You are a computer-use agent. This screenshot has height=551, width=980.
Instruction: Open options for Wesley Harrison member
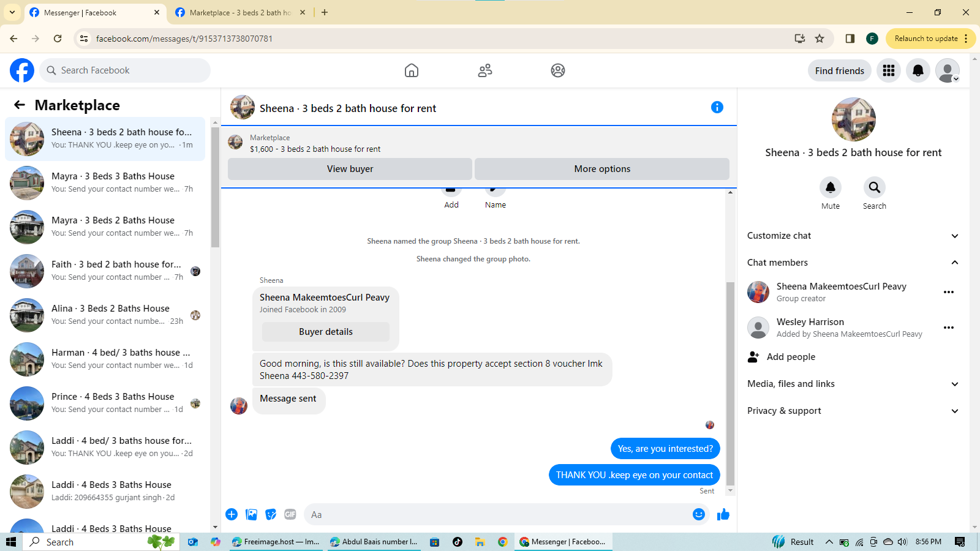(x=949, y=328)
